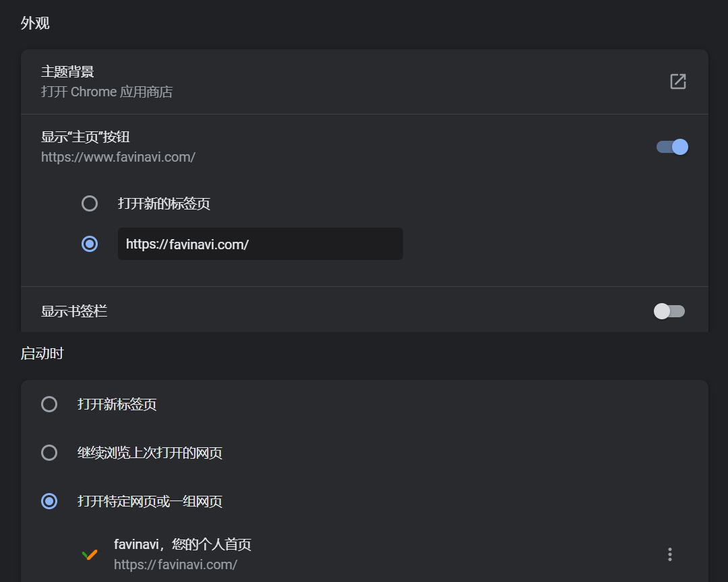Disable the show home button toggle
728x582 pixels.
point(672,147)
